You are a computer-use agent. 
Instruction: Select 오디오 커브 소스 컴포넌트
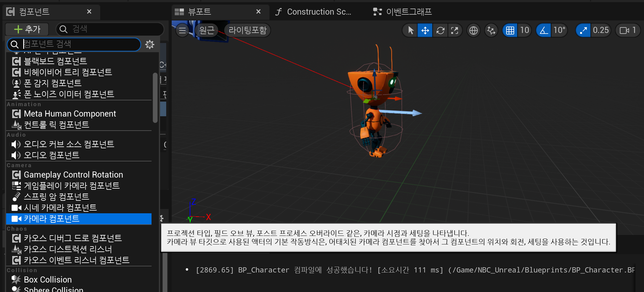point(79,144)
